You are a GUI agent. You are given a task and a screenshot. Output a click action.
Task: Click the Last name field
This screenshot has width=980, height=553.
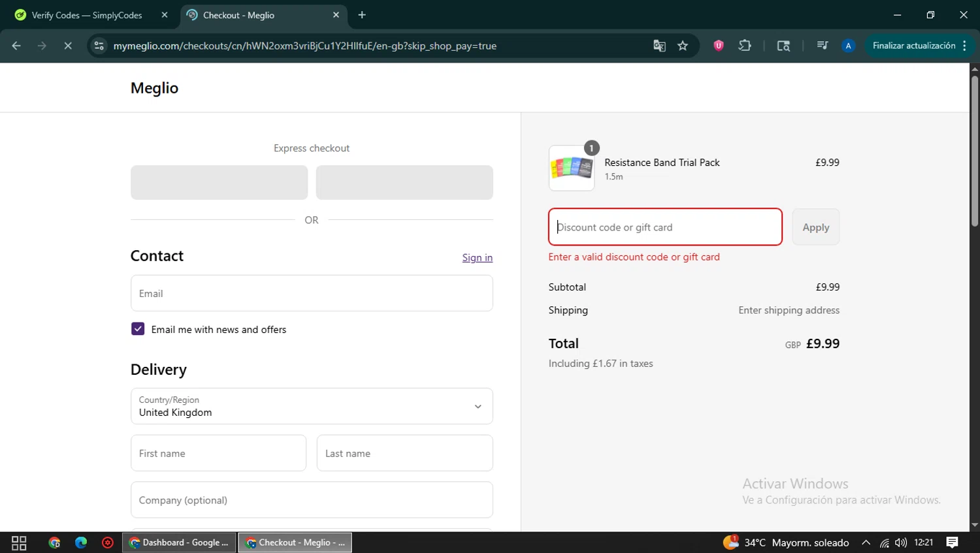tap(405, 453)
